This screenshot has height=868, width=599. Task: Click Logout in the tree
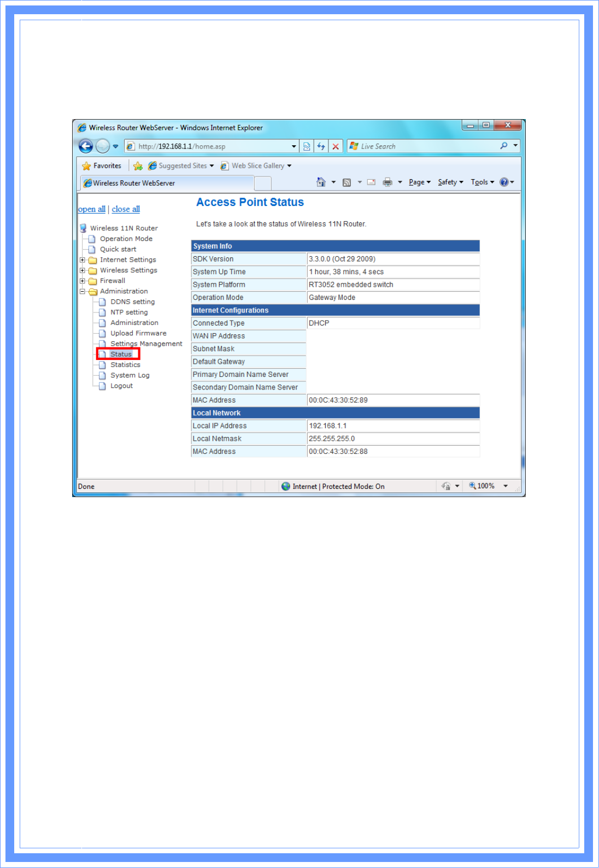click(x=121, y=386)
